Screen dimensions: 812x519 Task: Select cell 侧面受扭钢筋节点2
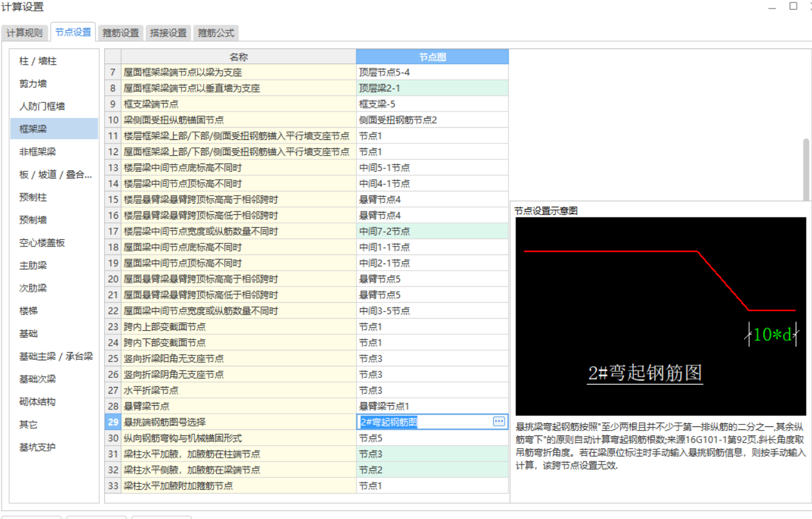click(x=432, y=120)
